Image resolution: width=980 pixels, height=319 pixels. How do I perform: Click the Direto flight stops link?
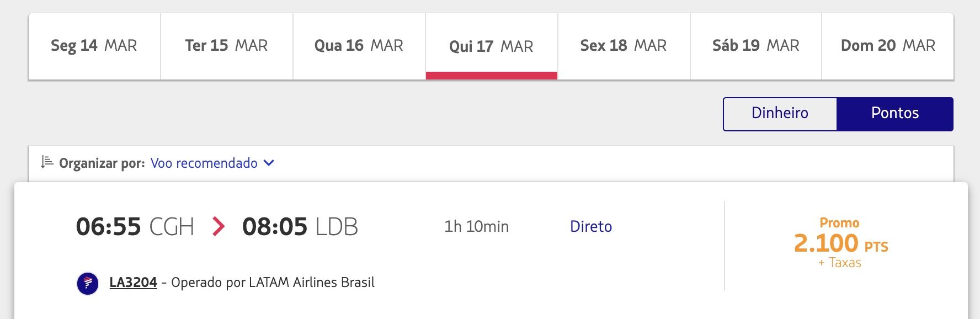click(x=591, y=227)
